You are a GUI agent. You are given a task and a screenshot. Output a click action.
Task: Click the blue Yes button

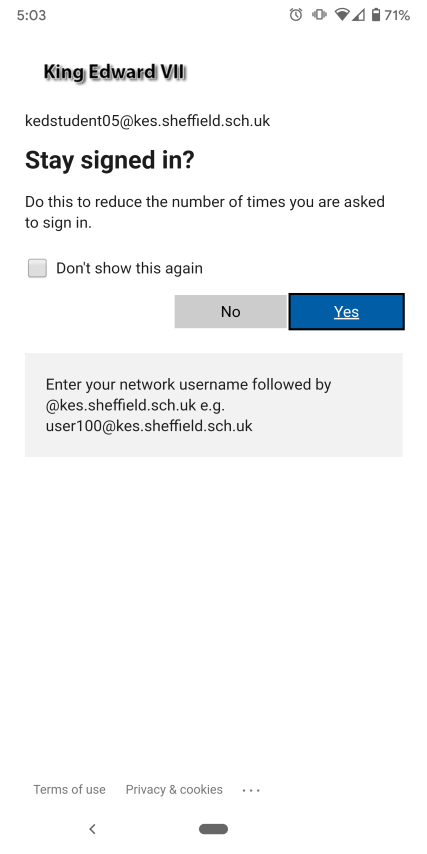click(x=346, y=312)
